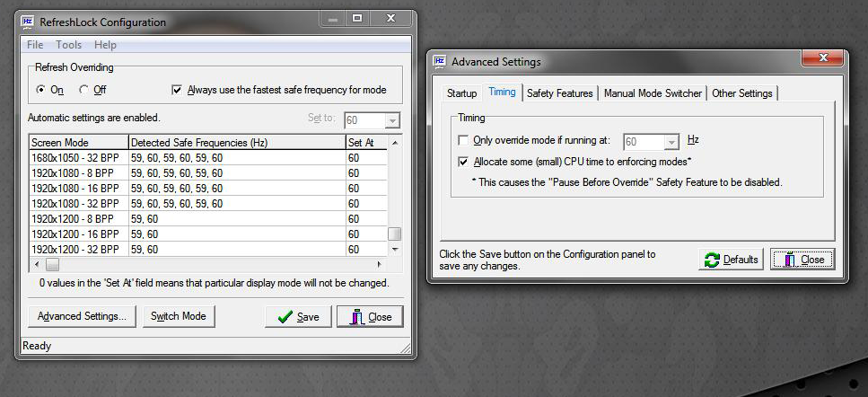Screen dimensions: 868x397
Task: Click the horizontal scrollbar thumb in mode list
Action: tap(52, 265)
